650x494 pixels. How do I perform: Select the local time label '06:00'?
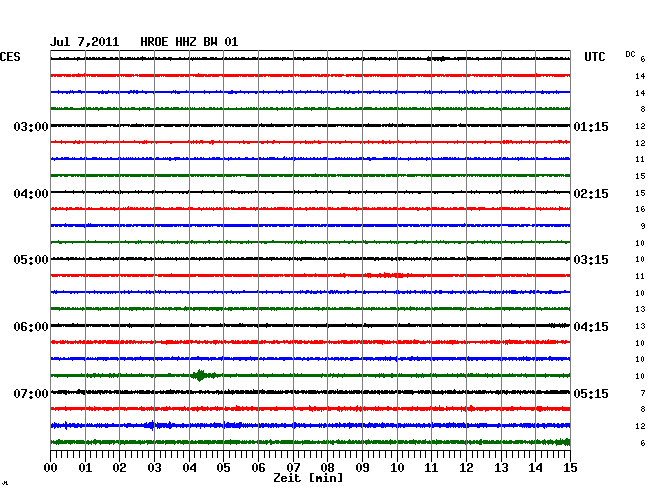point(31,327)
